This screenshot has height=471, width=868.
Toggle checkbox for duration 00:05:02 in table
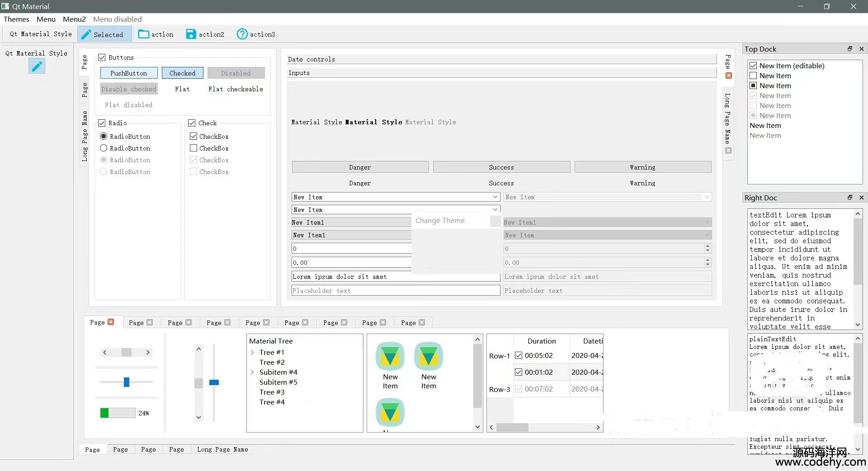(x=519, y=355)
